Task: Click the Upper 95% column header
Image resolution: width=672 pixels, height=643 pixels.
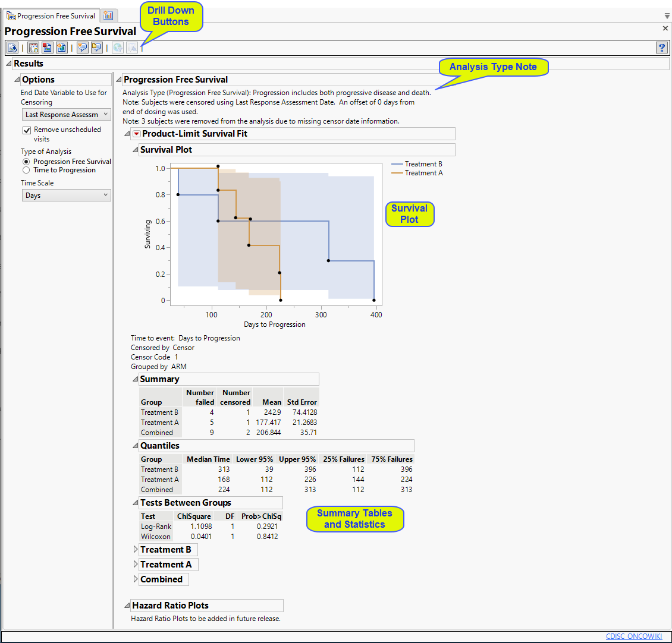Action: (x=297, y=459)
